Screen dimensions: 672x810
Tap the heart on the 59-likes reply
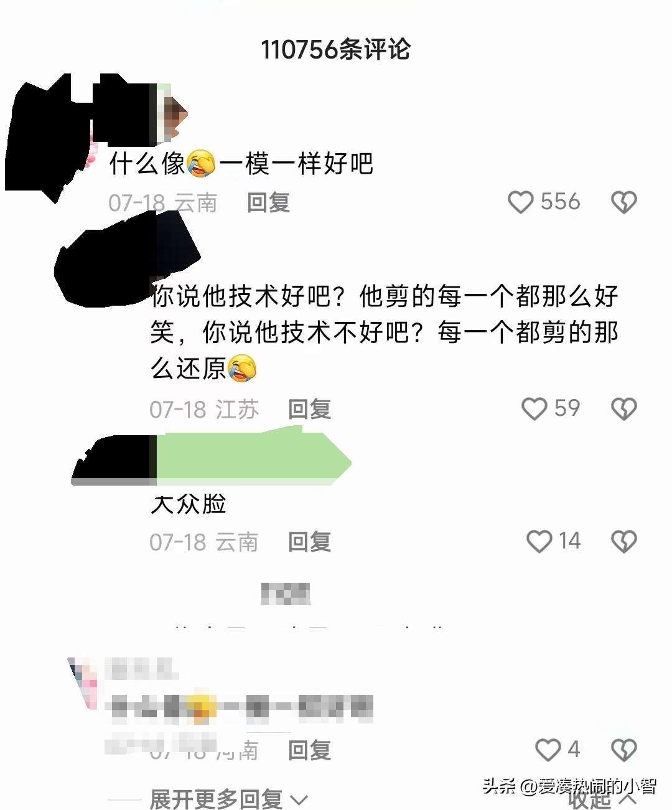[534, 409]
